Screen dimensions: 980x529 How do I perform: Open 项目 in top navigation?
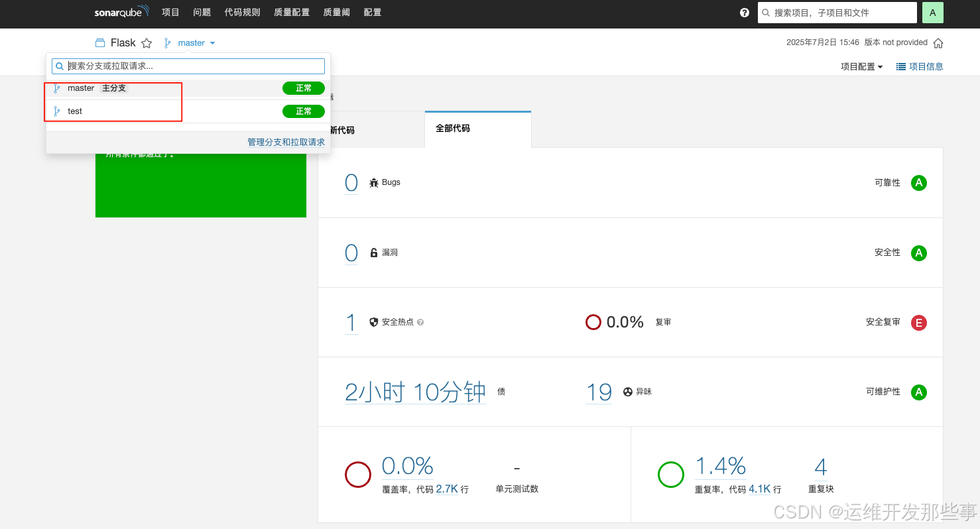click(x=170, y=13)
